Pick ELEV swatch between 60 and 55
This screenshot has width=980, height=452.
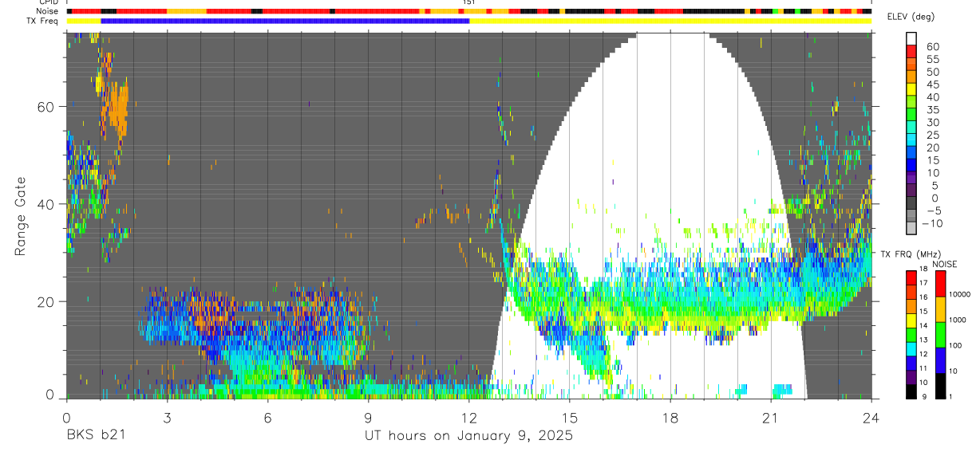coord(911,52)
